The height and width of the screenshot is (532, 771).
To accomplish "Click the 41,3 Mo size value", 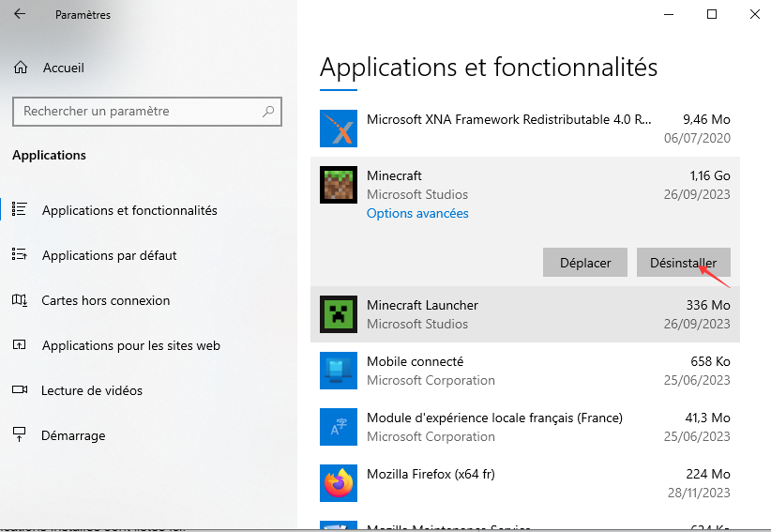I will point(707,418).
